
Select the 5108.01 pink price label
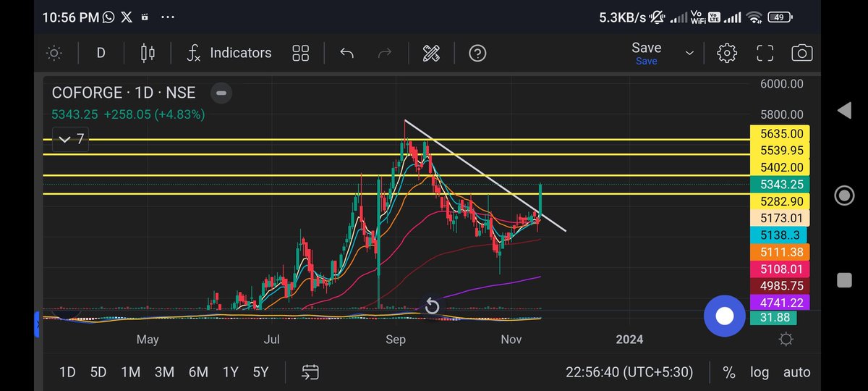(x=781, y=269)
